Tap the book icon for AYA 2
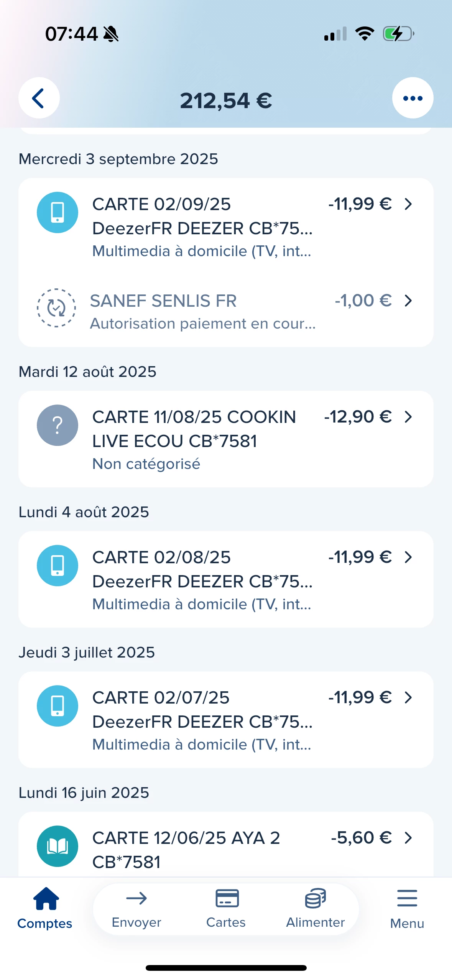Viewport: 452px width, 980px height. pyautogui.click(x=57, y=846)
